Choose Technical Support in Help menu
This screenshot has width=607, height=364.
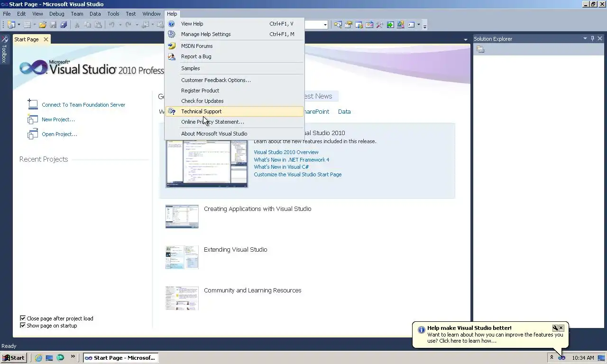[234, 111]
